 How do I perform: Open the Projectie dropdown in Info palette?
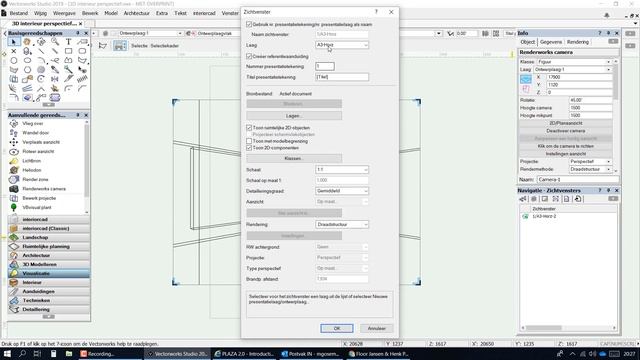(590, 162)
